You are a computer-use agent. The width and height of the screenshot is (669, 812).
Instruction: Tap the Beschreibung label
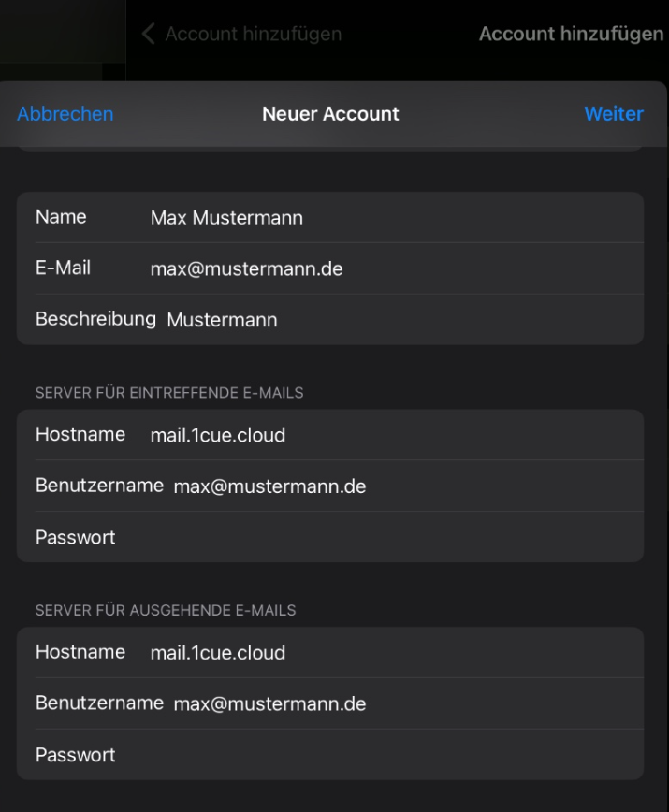click(95, 319)
